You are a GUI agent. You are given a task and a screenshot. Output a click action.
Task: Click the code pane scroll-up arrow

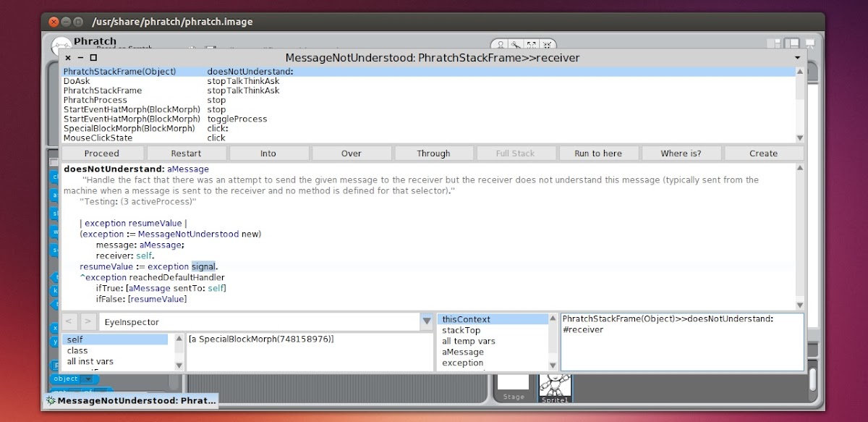pos(799,168)
